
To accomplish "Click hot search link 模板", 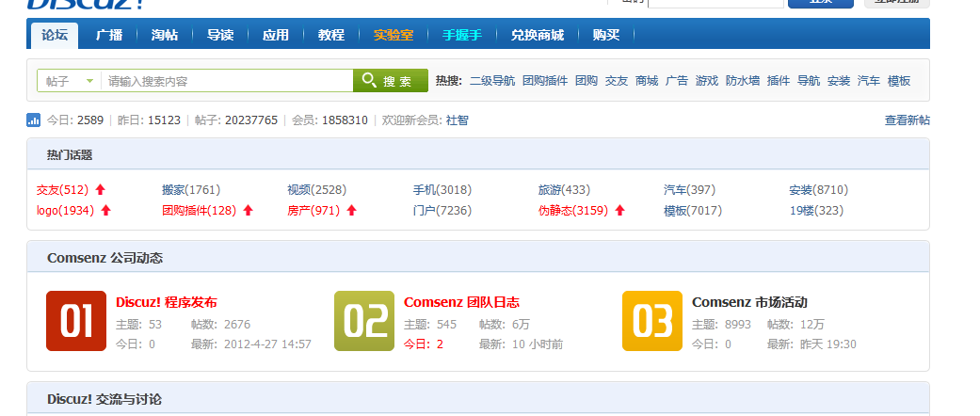I will (x=899, y=81).
